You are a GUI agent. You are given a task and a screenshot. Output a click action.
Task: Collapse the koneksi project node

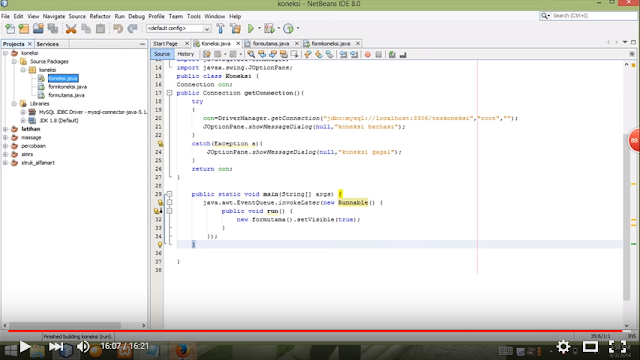[x=5, y=53]
